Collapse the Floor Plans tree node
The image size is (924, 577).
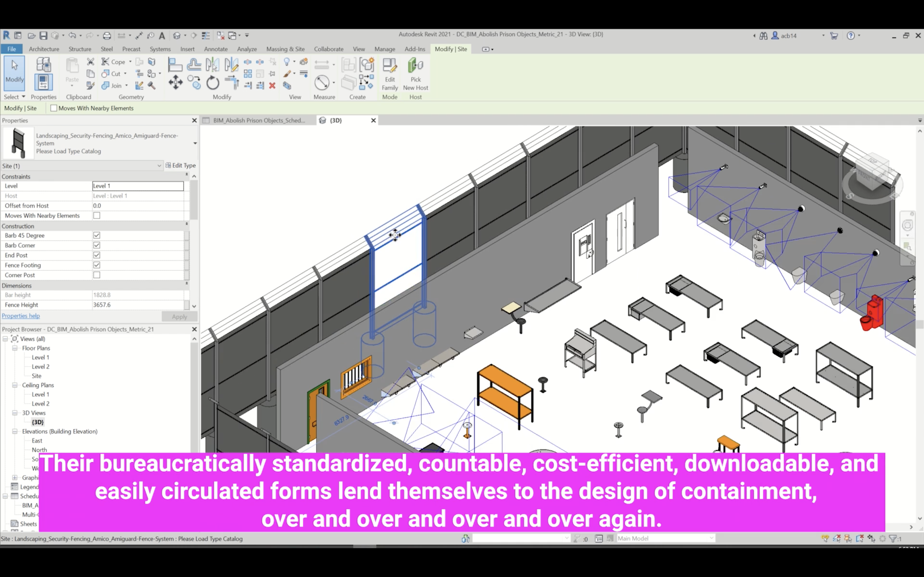coord(14,348)
